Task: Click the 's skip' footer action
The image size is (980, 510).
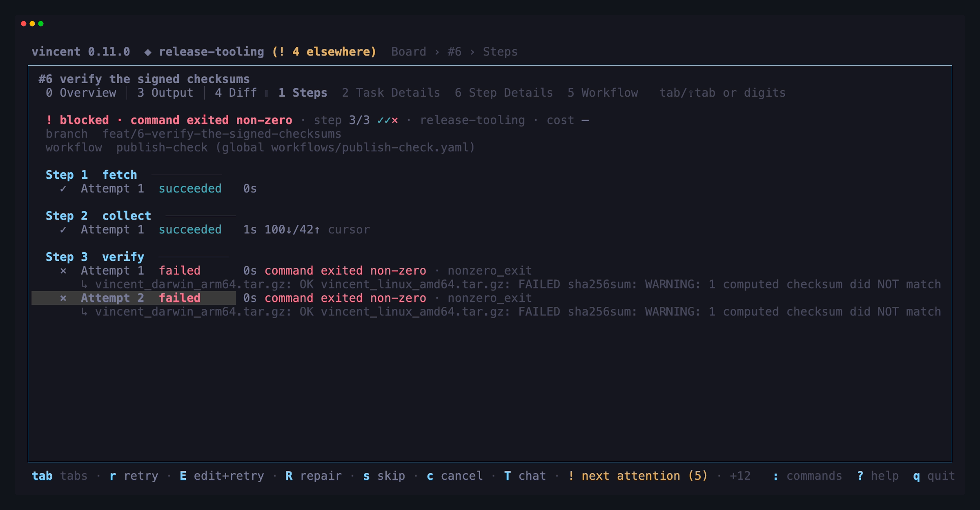Action: pos(384,476)
